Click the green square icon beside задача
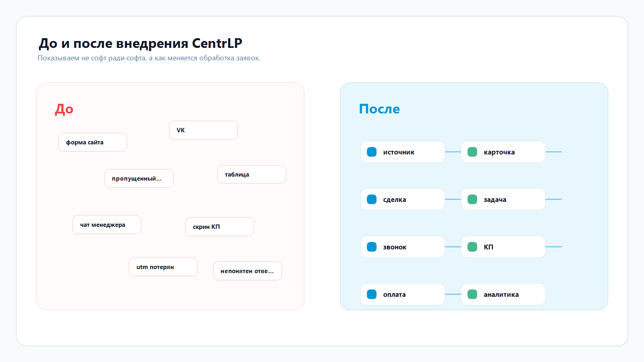The height and width of the screenshot is (362, 644). [472, 200]
